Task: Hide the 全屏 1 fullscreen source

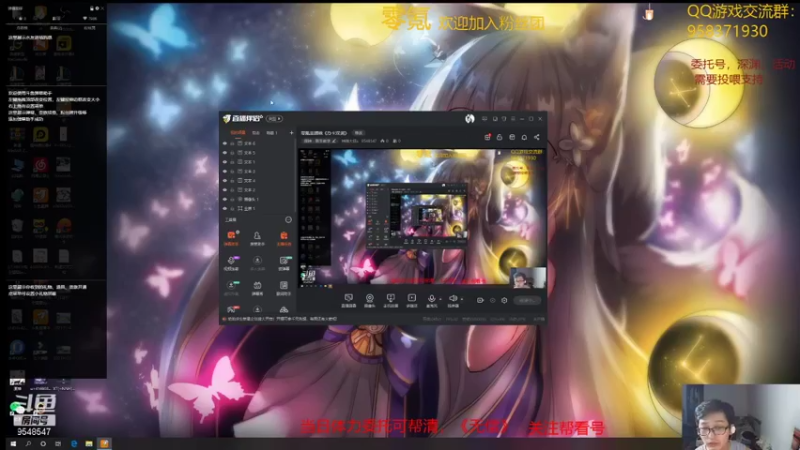Action: pos(225,208)
